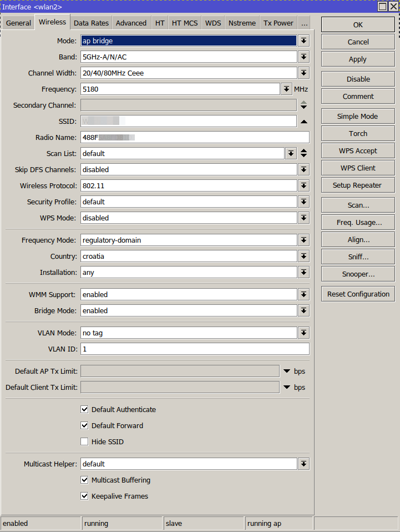Image resolution: width=400 pixels, height=532 pixels.
Task: Click WPS Accept button
Action: (358, 150)
